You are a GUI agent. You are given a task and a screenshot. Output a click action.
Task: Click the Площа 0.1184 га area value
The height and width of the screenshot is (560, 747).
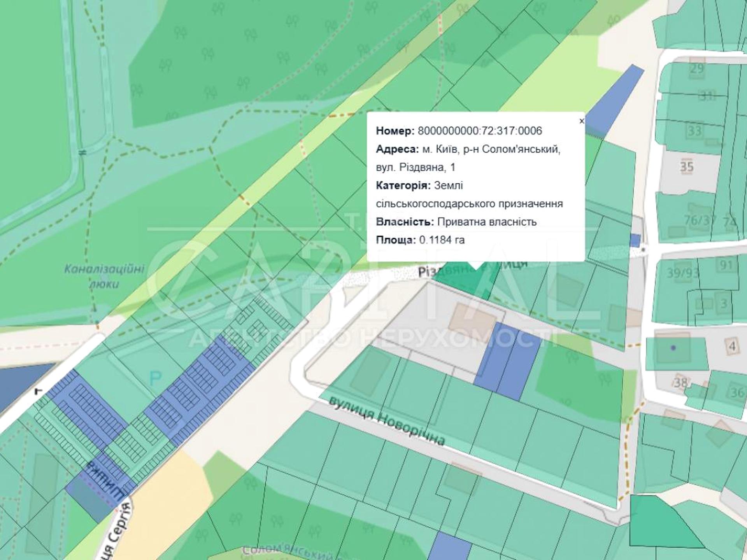point(442,240)
